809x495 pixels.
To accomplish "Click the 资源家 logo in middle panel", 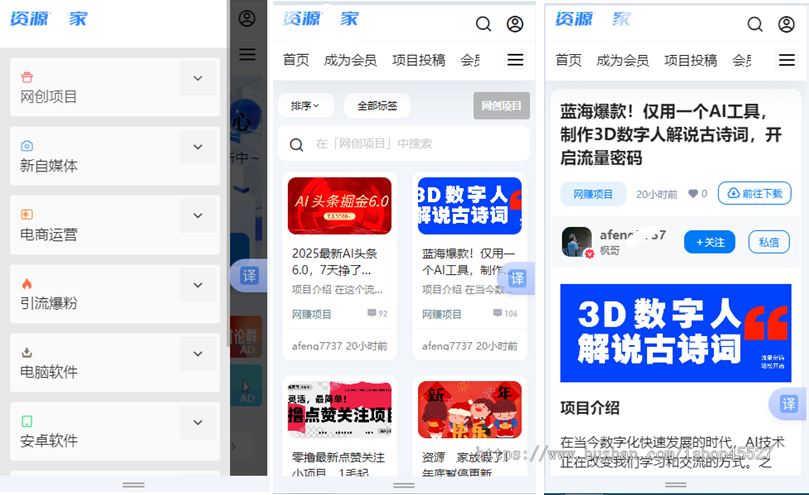I will [x=320, y=19].
